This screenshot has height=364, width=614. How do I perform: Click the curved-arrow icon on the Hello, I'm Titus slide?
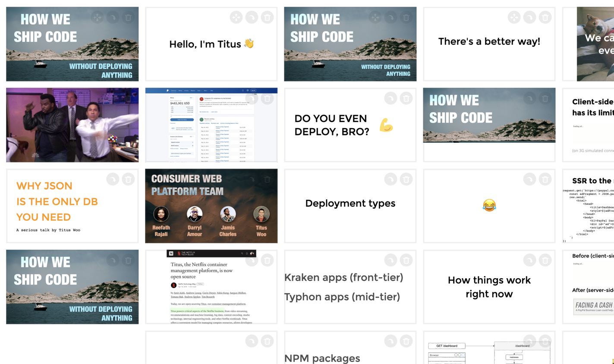[252, 17]
